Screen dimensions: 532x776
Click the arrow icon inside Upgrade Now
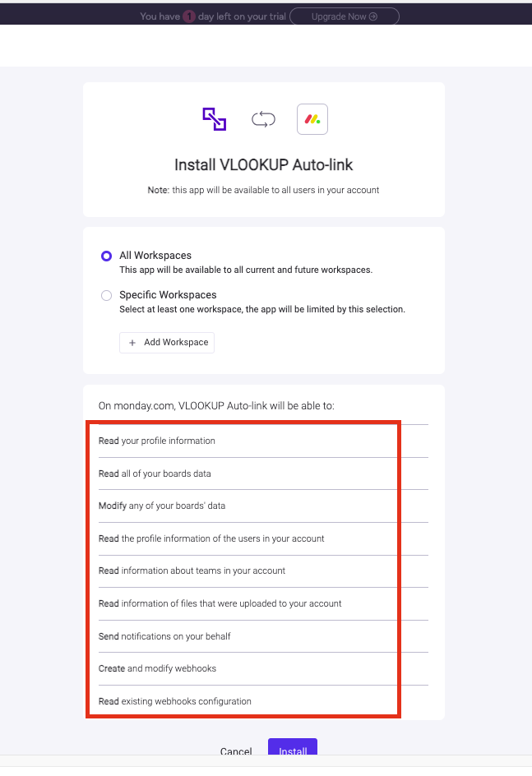coord(373,16)
